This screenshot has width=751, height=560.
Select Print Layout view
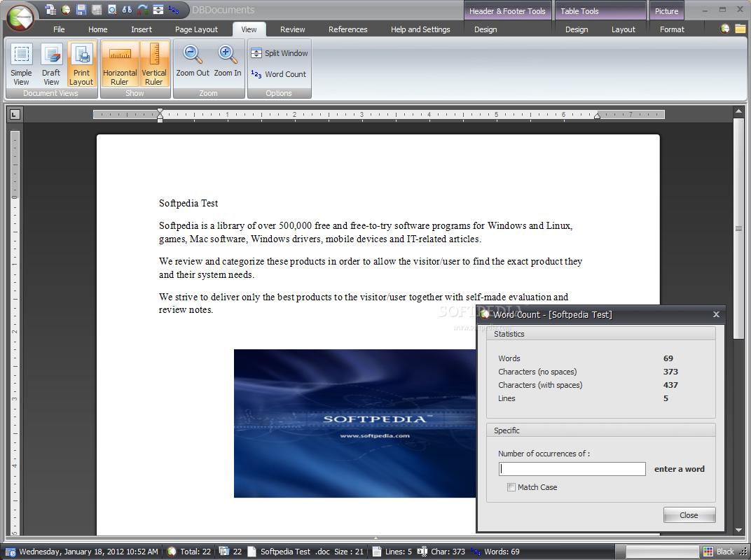pos(81,64)
